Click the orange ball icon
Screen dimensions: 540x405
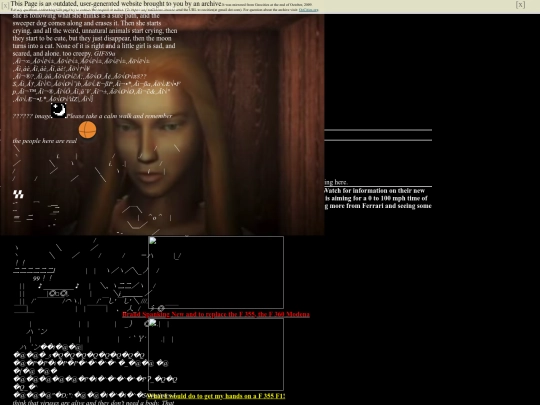(87, 130)
